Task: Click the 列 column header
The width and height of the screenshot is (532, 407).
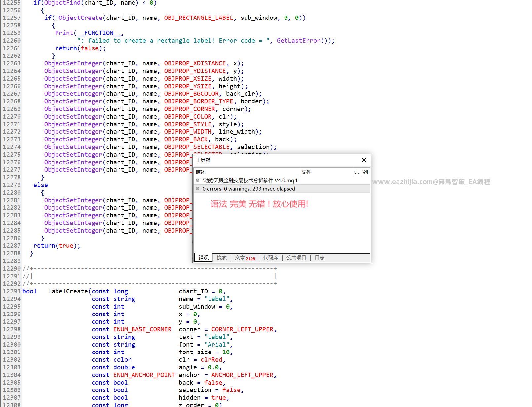Action: coord(365,172)
